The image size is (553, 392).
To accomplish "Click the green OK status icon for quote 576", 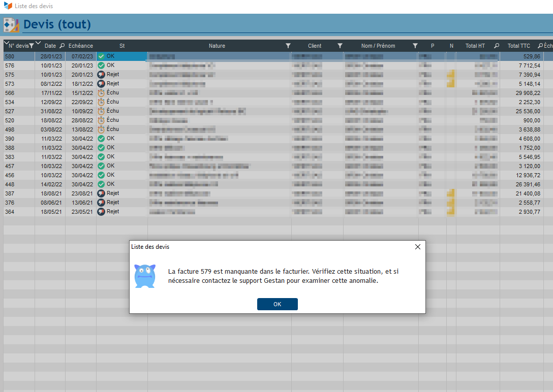I will coord(101,66).
